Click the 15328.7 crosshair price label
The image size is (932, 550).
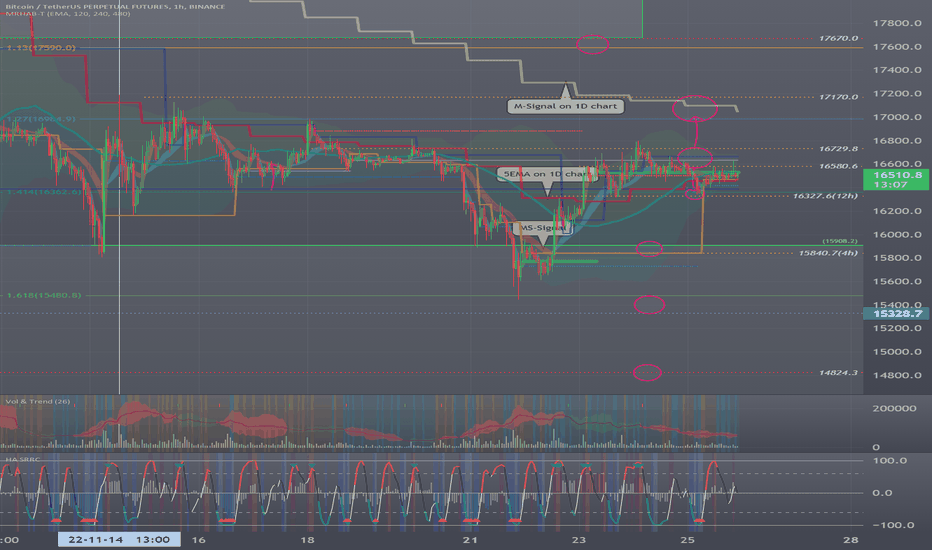(898, 313)
